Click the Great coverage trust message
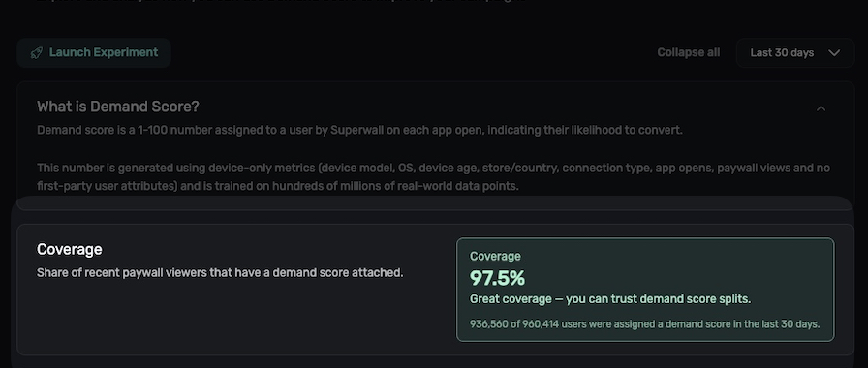 [610, 299]
